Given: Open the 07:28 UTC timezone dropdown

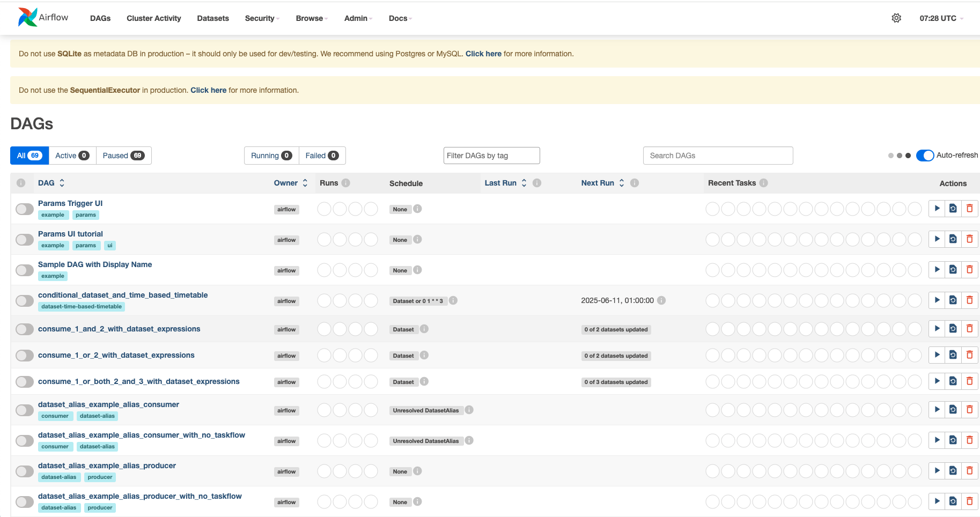Looking at the screenshot, I should (941, 18).
